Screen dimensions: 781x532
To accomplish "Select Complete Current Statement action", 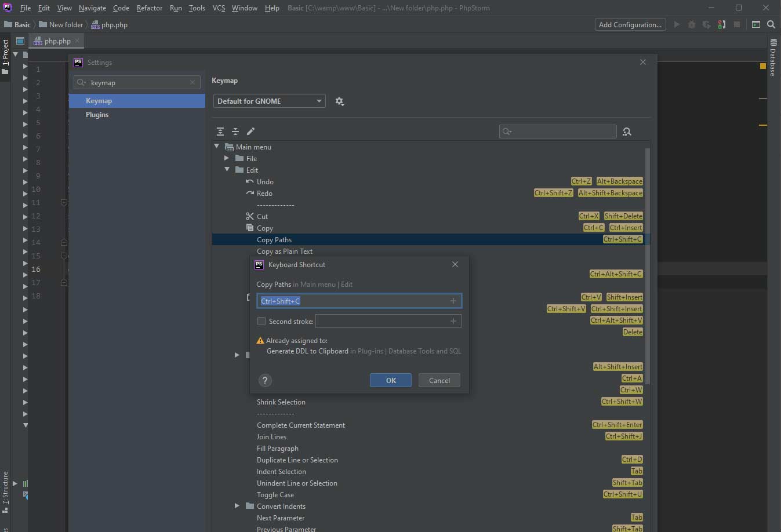I will coord(301,425).
